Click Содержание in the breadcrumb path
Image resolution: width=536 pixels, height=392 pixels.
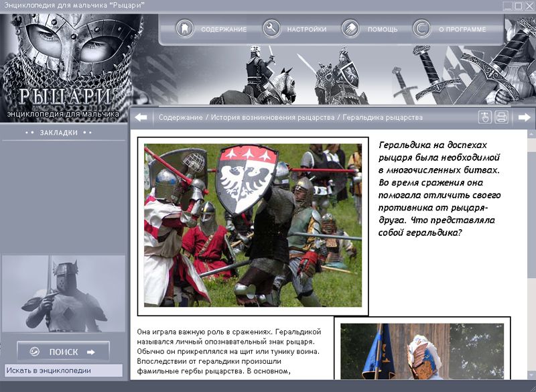point(180,117)
